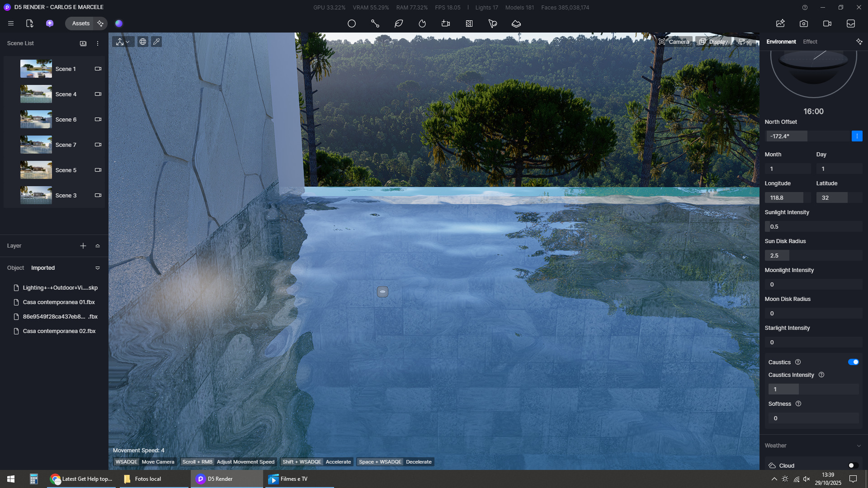This screenshot has height=488, width=868.
Task: Open Scene List more options menu
Action: [x=98, y=43]
